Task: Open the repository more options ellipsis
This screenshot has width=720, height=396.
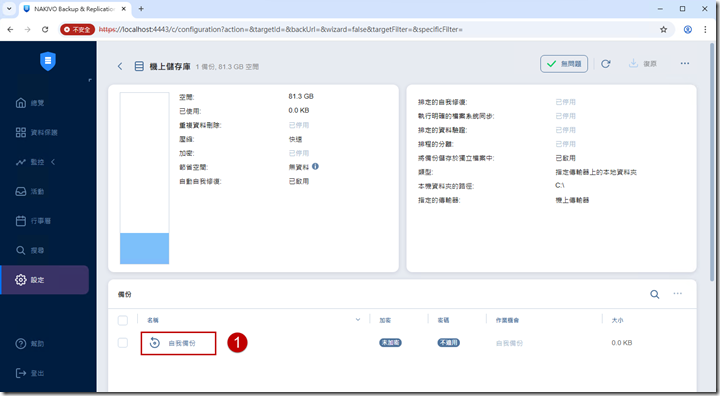Action: [685, 63]
